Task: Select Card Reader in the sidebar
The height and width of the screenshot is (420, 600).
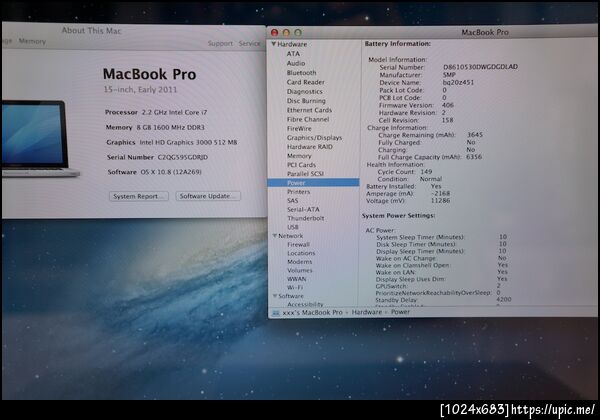Action: [305, 82]
